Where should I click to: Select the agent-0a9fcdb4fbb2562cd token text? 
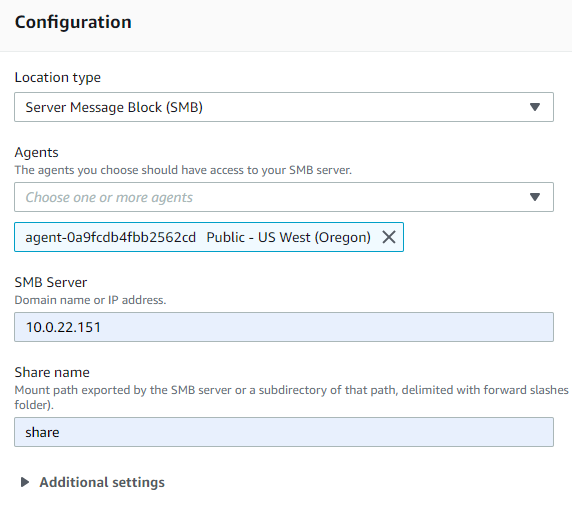point(111,237)
